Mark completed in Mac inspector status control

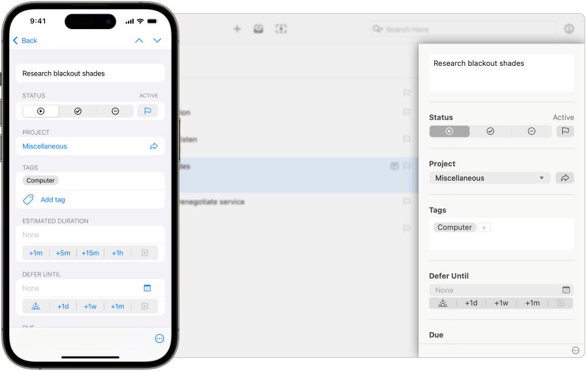[x=490, y=132]
